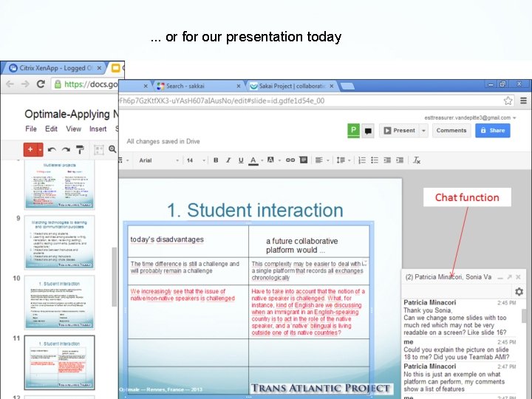Screen dimensions: 532x399
Task: Open the Arial font dropdown
Action: click(158, 160)
